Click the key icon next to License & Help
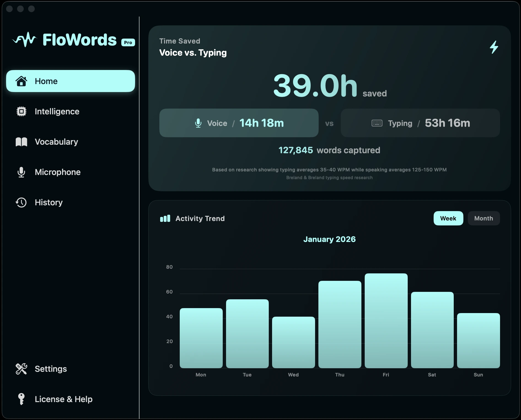Viewport: 521px width, 420px height. click(22, 399)
